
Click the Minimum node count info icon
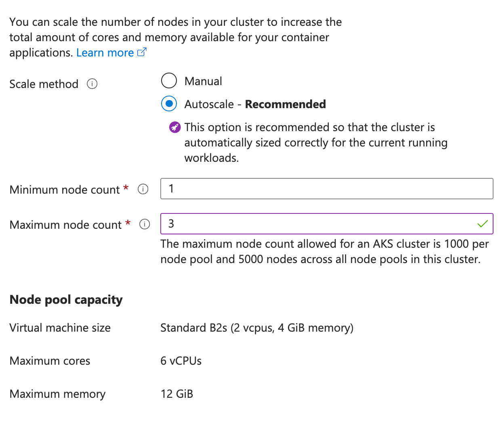143,189
